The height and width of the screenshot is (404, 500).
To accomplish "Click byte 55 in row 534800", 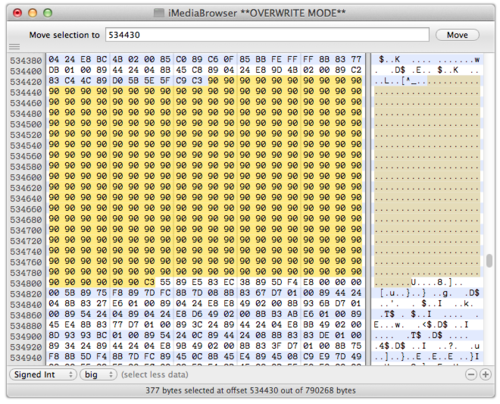I will [x=165, y=282].
